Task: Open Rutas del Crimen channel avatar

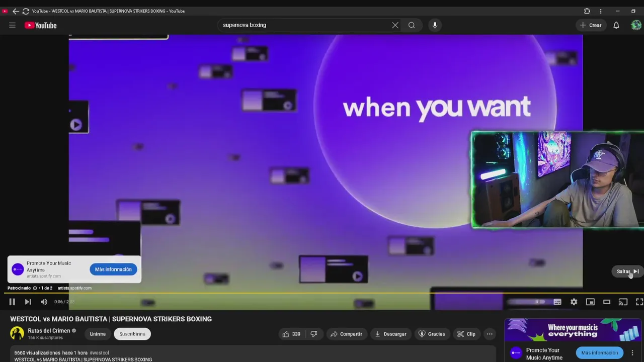Action: [17, 333]
